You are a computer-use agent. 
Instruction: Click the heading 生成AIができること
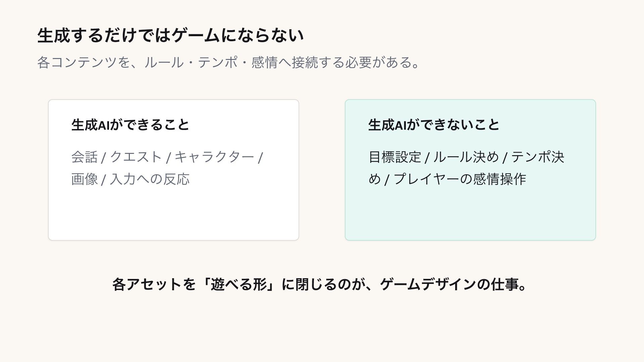point(130,125)
